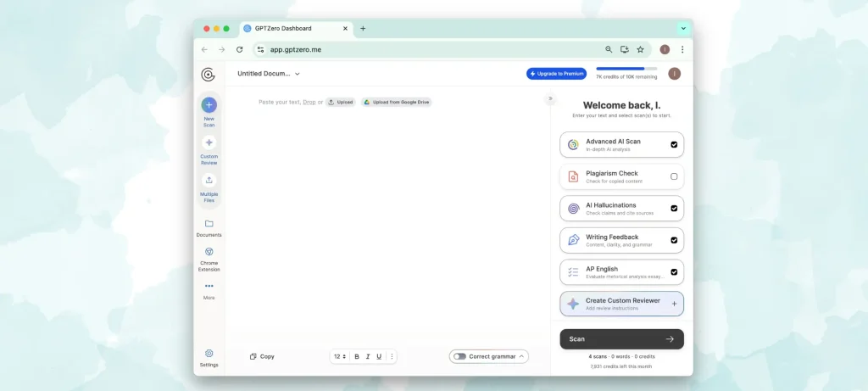The height and width of the screenshot is (391, 868).
Task: Open Settings in the sidebar
Action: pyautogui.click(x=209, y=358)
